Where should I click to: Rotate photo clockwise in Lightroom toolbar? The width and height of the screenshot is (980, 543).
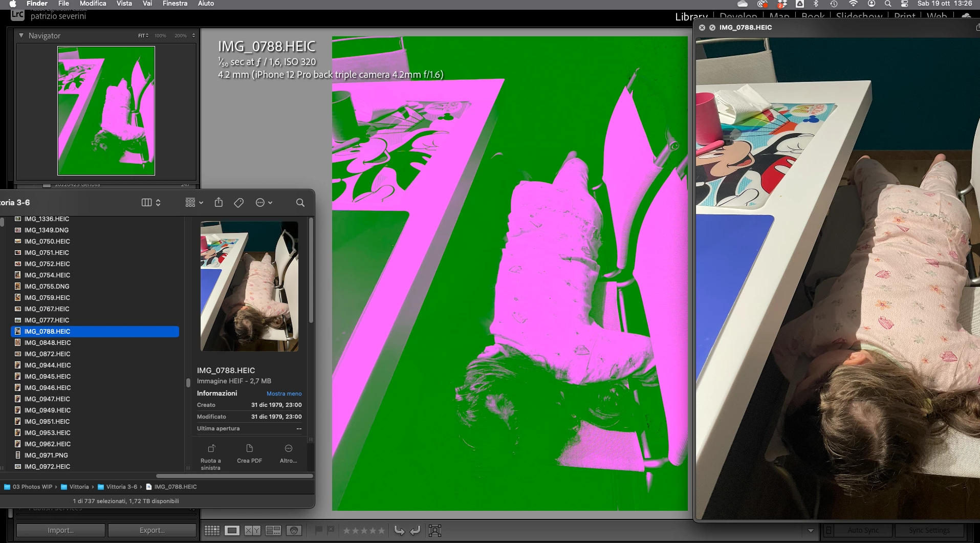[415, 531]
